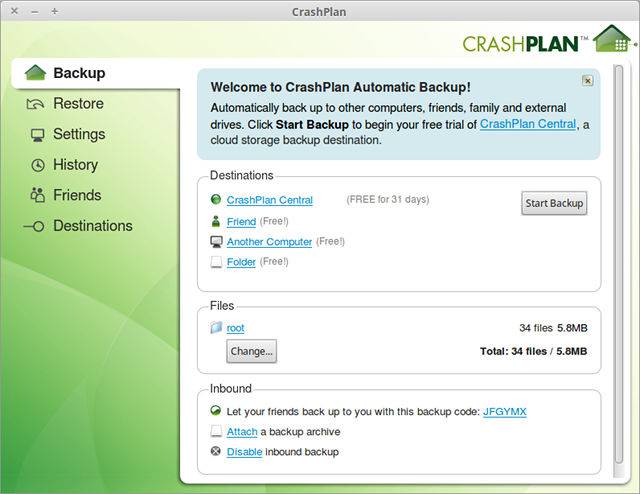
Task: Click the '34 files 5.8MB' text on the root row
Action: [553, 328]
